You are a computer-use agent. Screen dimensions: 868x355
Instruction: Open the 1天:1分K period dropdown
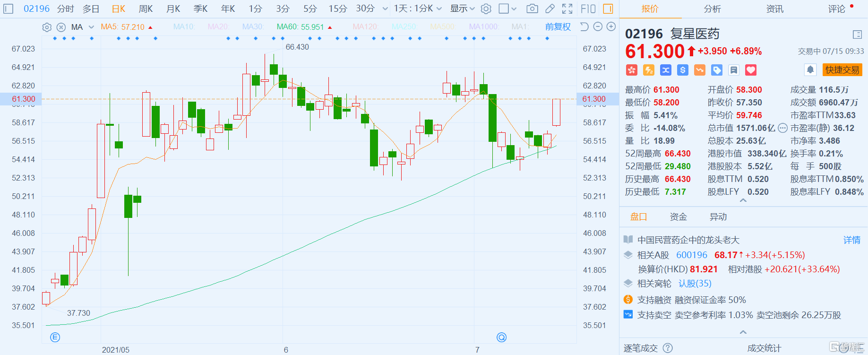pos(418,9)
